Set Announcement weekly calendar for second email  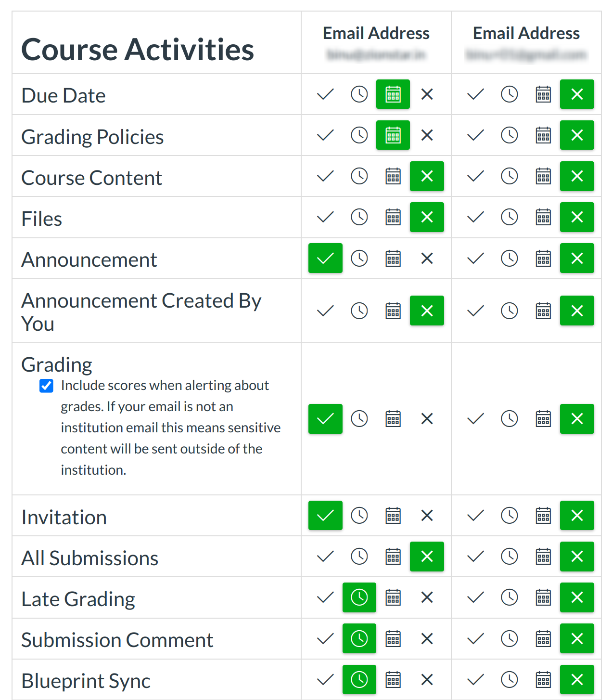(543, 259)
